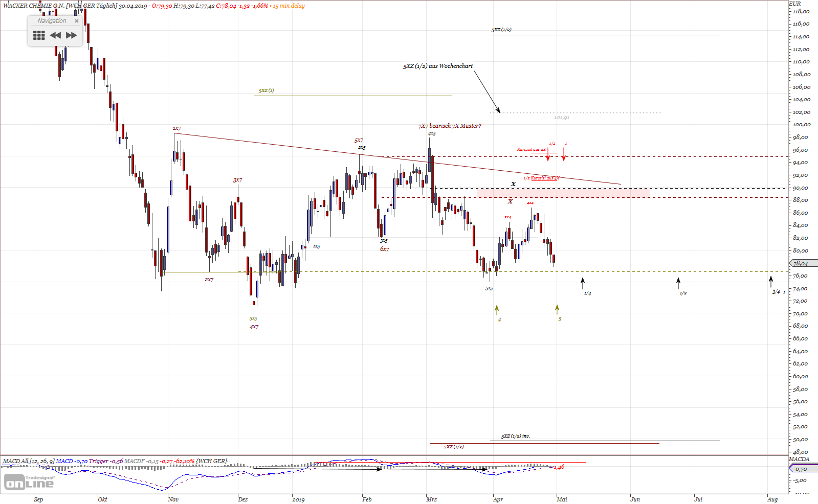Click the 6X7 wave label

point(384,249)
